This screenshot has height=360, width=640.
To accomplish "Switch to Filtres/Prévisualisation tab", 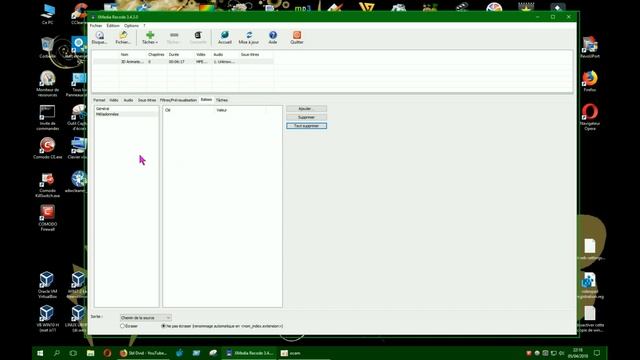I will click(x=178, y=100).
